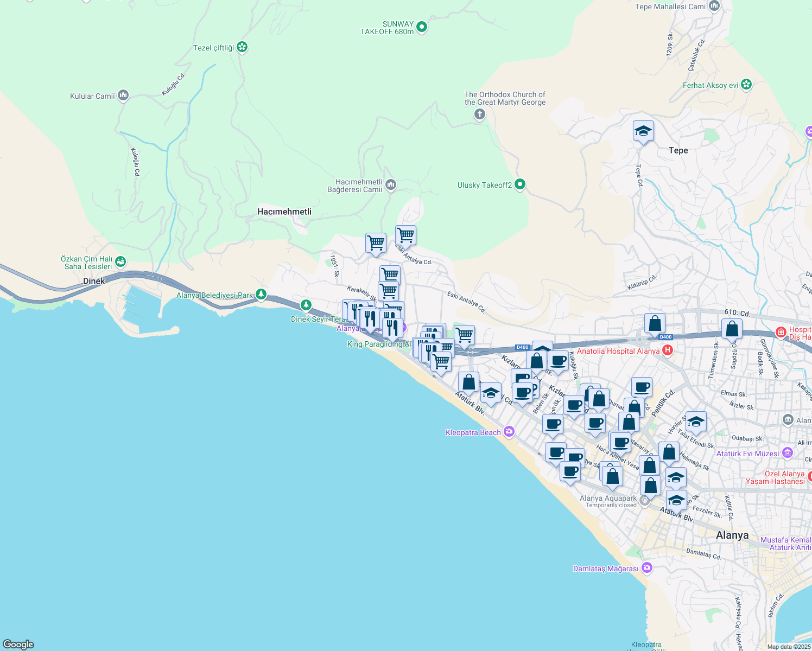Open coffee cup marker above Pelitlik Cd.

click(x=642, y=388)
